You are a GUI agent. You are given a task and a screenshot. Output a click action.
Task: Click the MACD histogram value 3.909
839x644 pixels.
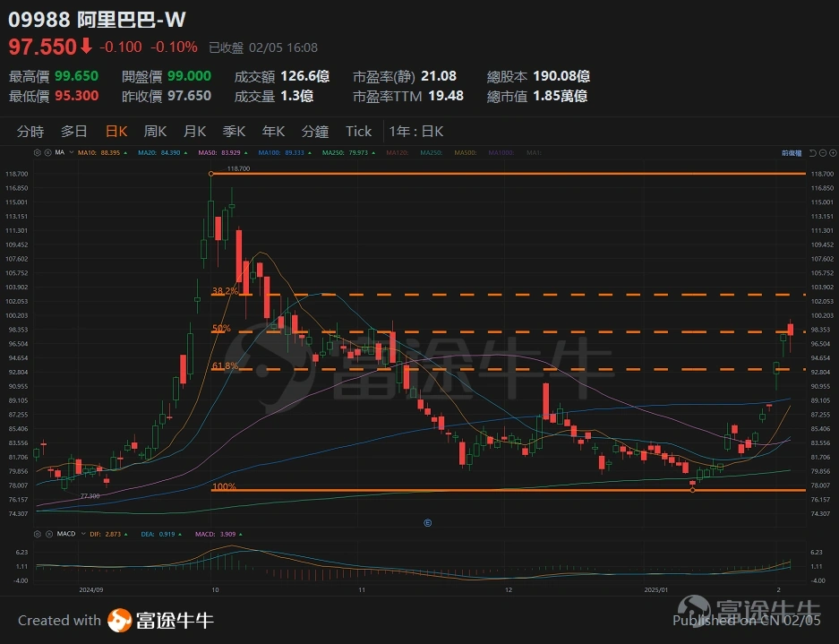pos(227,534)
